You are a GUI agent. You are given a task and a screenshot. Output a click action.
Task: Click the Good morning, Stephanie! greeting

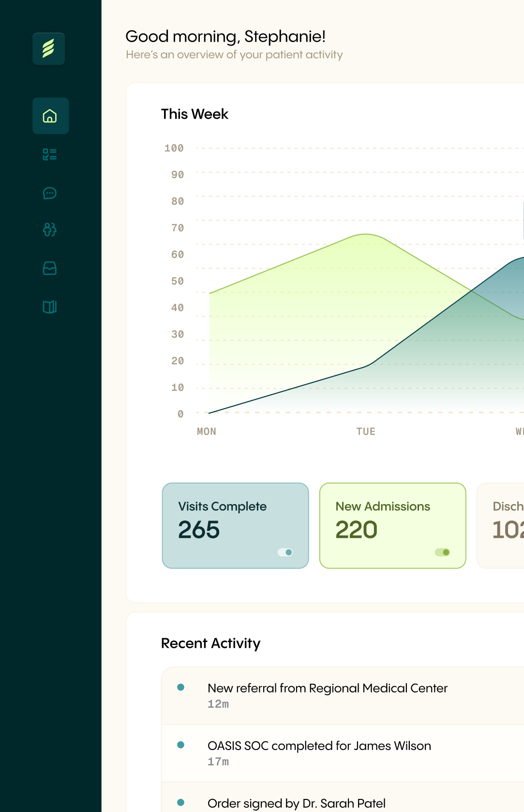[225, 36]
